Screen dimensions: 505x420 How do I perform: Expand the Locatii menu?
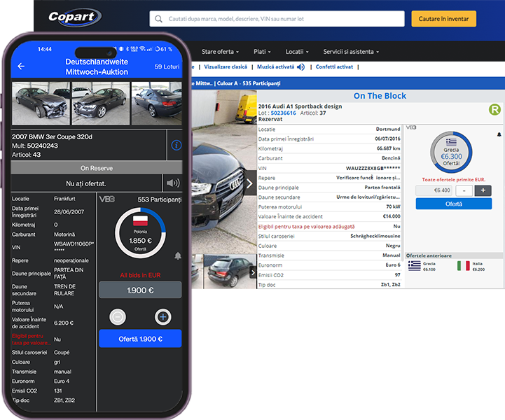click(x=297, y=52)
